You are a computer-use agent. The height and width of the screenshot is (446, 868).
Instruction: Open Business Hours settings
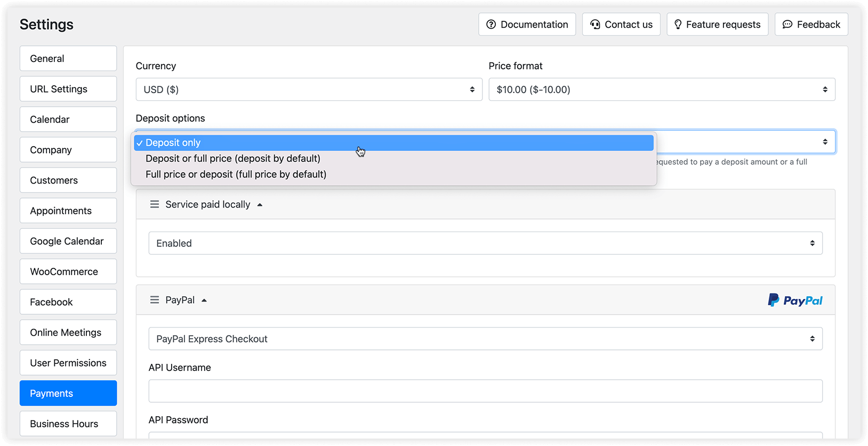[x=68, y=424]
